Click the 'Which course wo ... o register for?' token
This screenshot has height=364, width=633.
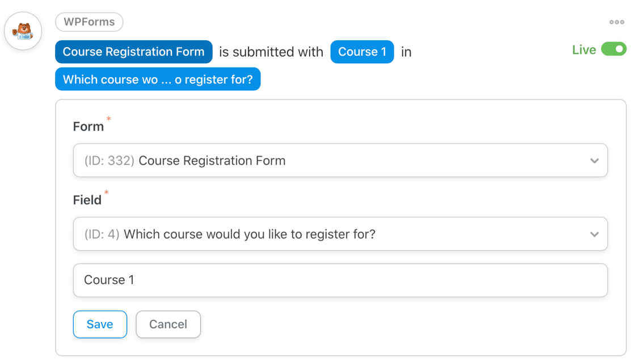(158, 79)
